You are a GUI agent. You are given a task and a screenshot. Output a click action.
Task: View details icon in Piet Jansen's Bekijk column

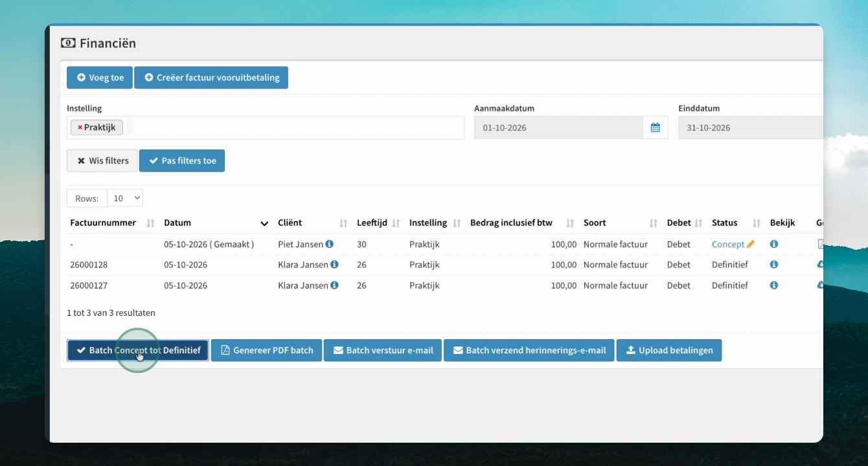pos(774,244)
